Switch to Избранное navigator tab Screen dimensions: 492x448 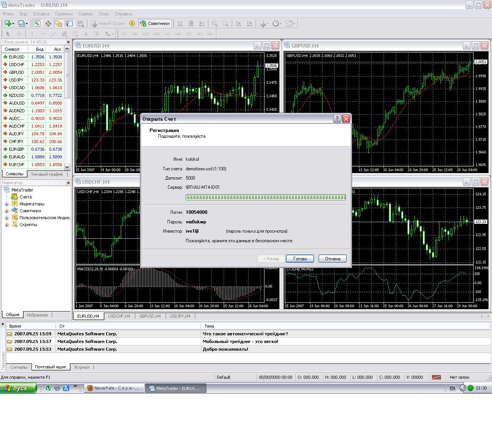[x=37, y=315]
